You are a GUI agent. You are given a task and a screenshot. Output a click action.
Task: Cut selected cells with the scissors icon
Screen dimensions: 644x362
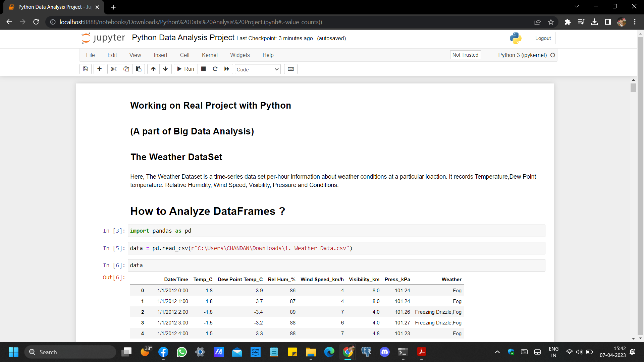pos(114,69)
